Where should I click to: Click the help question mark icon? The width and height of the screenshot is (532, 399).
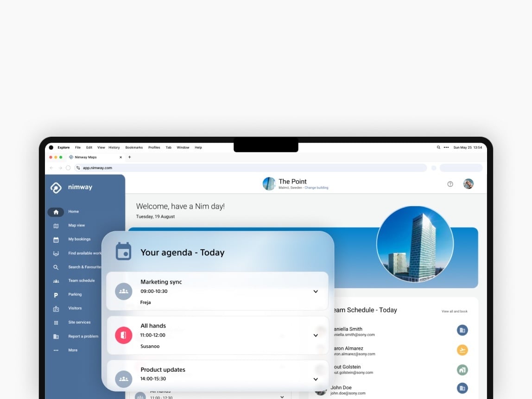point(450,184)
